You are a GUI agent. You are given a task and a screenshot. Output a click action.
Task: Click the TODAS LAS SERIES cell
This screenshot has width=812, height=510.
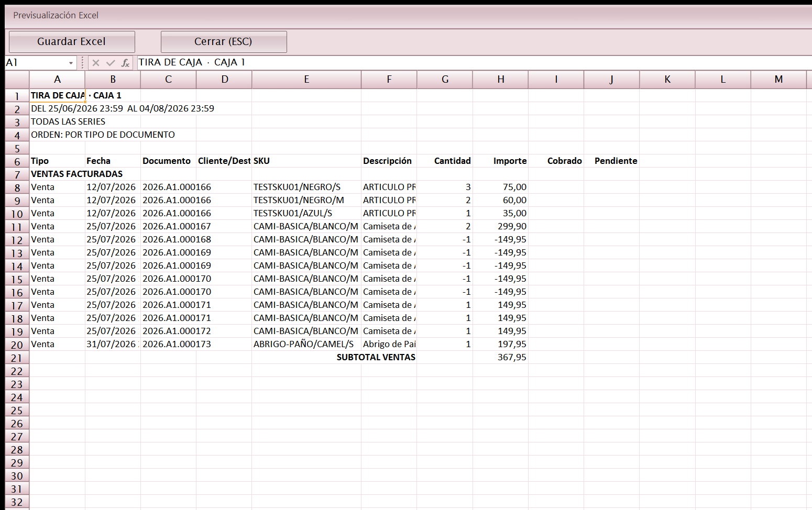[57, 121]
